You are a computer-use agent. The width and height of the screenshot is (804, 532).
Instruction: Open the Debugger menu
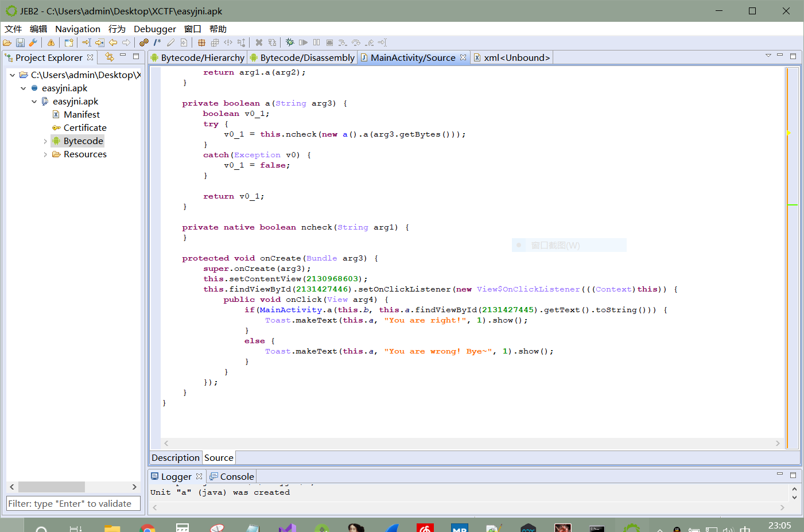155,29
